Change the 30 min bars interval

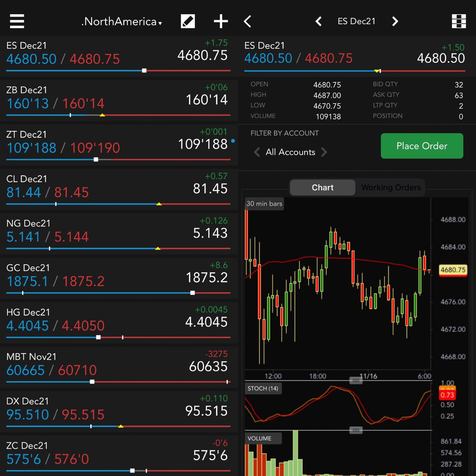264,204
